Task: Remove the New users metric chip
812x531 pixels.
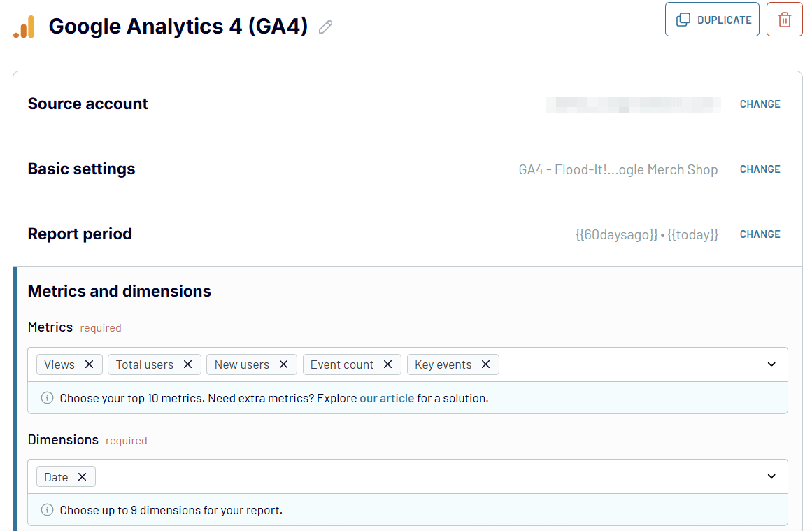Action: [x=283, y=364]
